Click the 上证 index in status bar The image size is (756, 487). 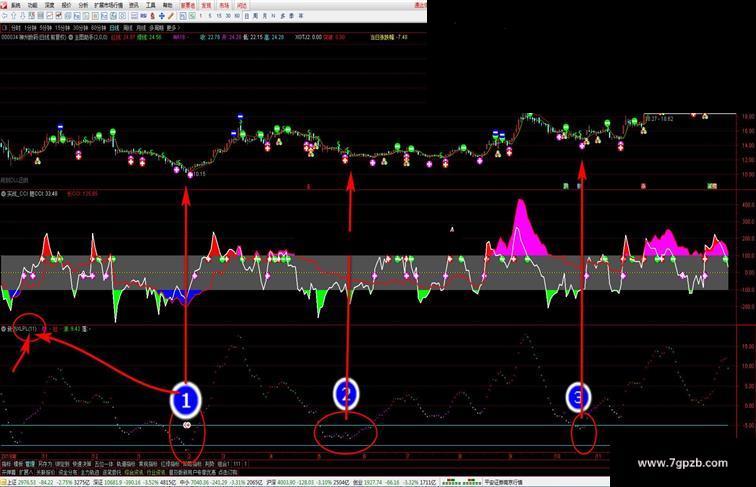[49, 482]
